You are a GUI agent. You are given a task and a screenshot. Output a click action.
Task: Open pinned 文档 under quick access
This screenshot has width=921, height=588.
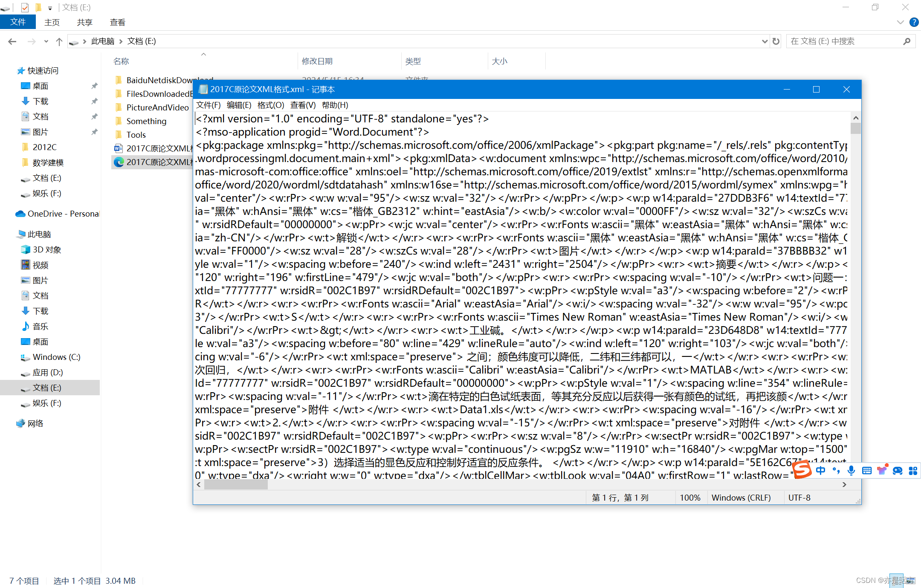pos(41,116)
